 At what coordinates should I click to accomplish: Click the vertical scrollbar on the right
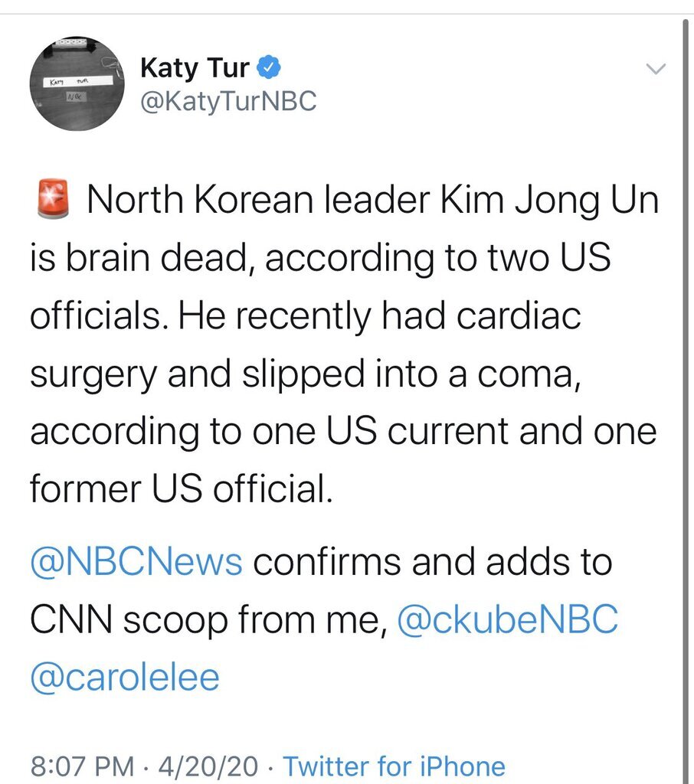pos(686,383)
